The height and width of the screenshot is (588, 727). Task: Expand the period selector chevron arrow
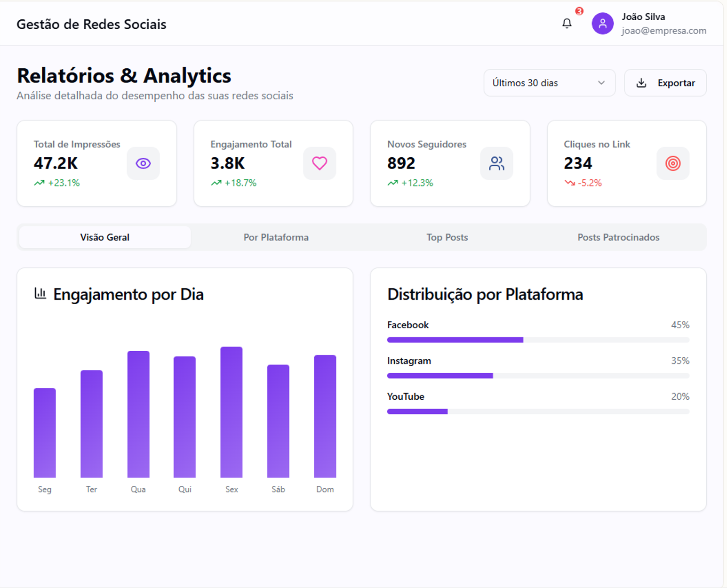pyautogui.click(x=601, y=83)
